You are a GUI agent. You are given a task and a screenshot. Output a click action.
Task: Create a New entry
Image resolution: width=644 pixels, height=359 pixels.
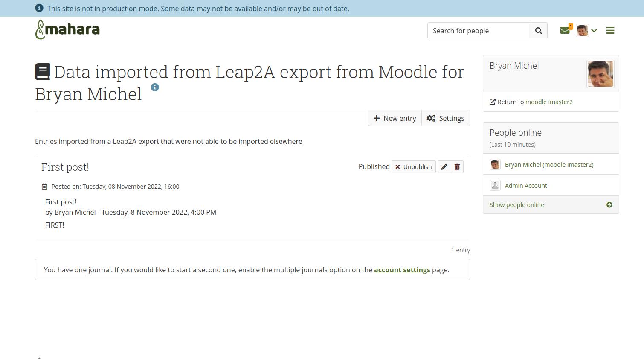(x=395, y=118)
